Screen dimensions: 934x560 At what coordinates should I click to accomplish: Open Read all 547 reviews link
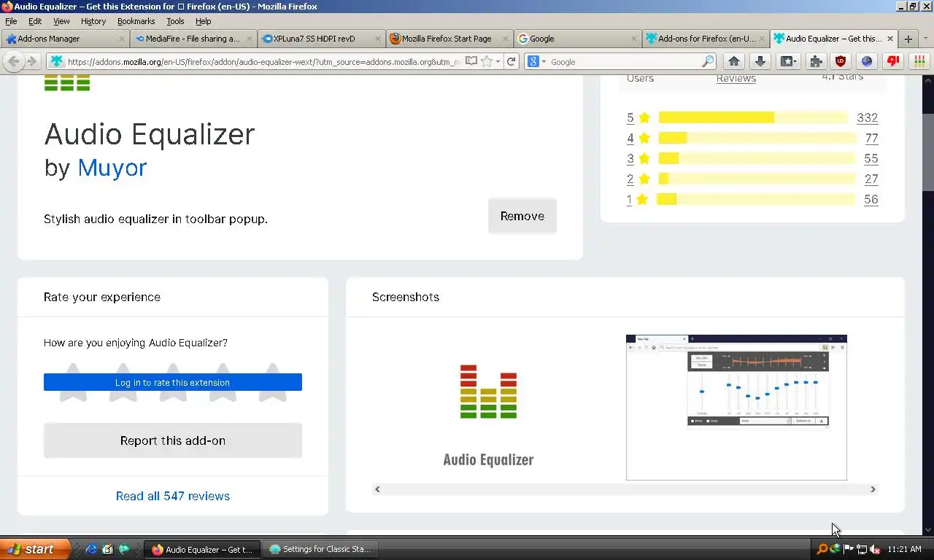173,496
